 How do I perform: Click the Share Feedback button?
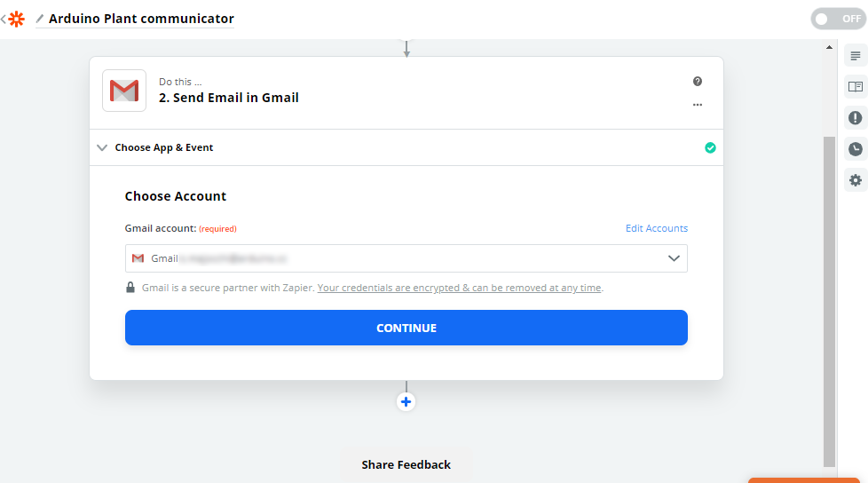pos(406,464)
